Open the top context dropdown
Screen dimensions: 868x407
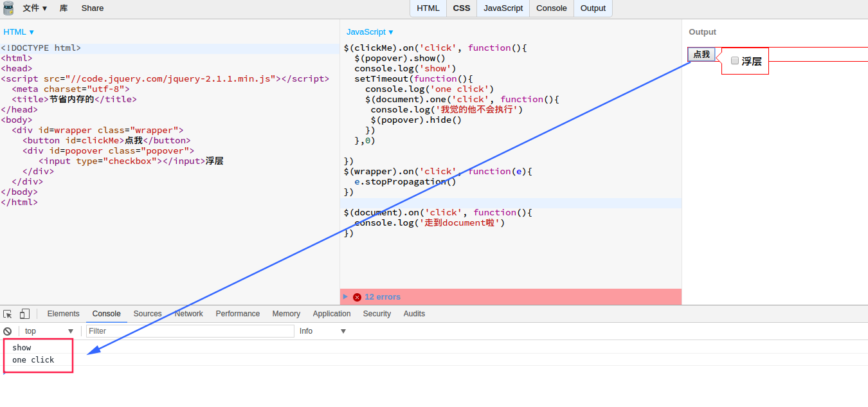[x=50, y=331]
